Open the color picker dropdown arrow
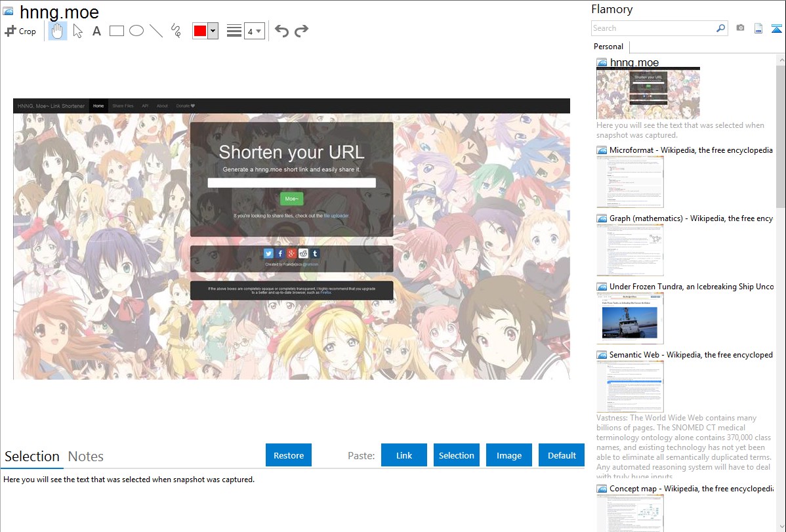Viewport: 786px width, 532px height. pyautogui.click(x=213, y=31)
